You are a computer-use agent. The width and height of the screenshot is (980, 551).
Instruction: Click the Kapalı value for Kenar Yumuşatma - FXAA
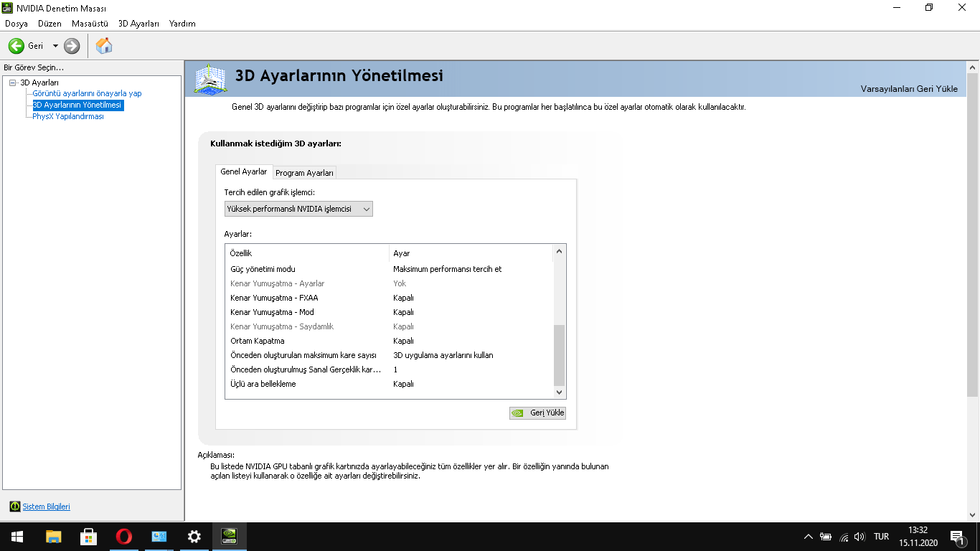403,298
